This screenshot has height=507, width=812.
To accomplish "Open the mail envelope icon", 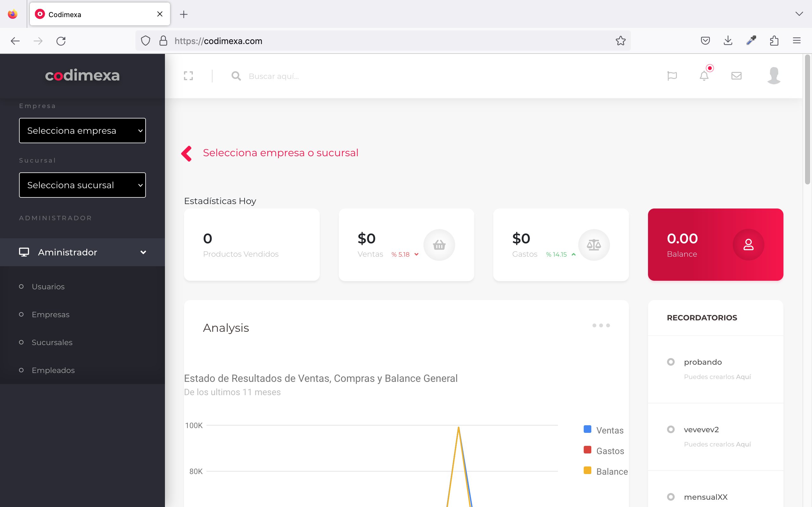I will (x=736, y=76).
